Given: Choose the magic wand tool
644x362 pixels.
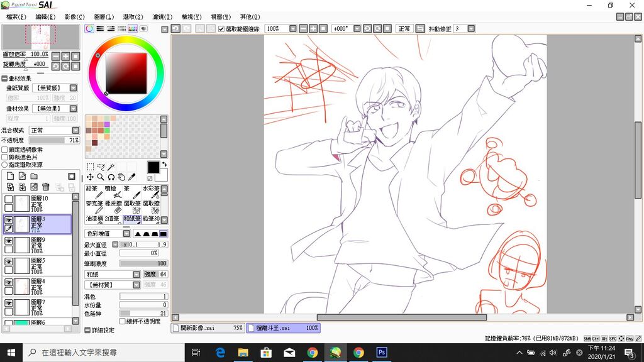Looking at the screenshot, I should point(111,167).
